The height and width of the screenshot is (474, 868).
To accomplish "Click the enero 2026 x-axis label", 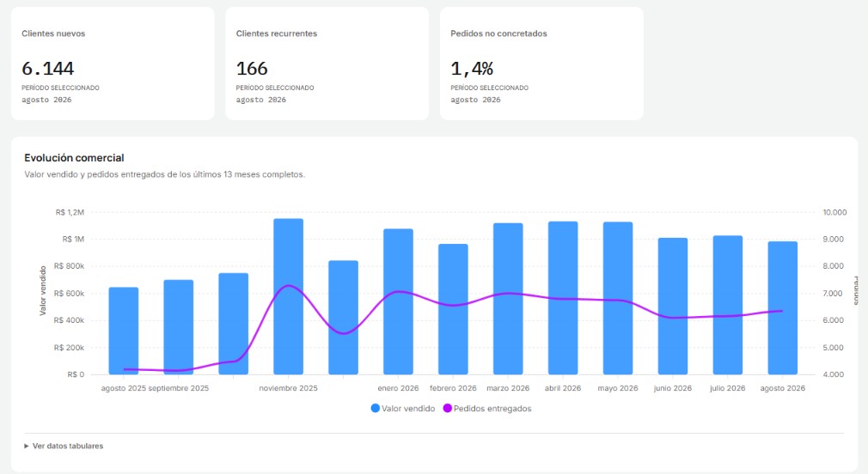I will [398, 388].
